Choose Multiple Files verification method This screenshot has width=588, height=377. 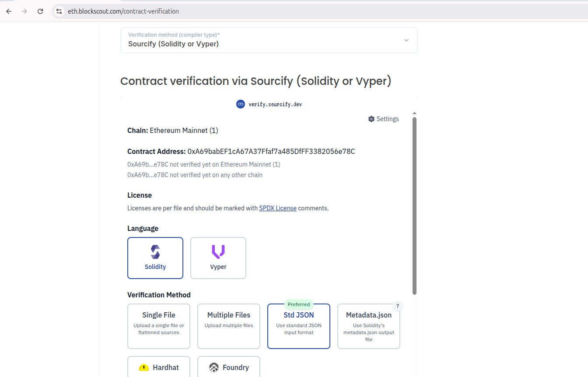229,326
